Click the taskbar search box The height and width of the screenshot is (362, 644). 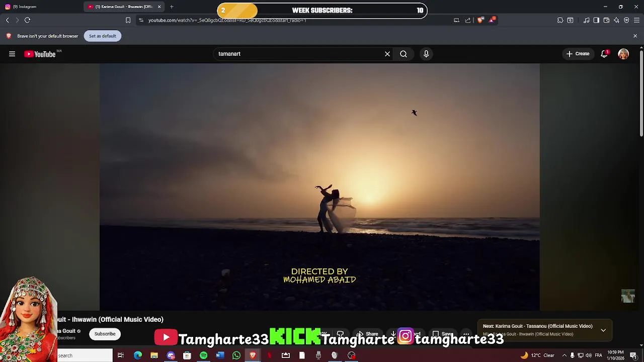[x=85, y=355]
